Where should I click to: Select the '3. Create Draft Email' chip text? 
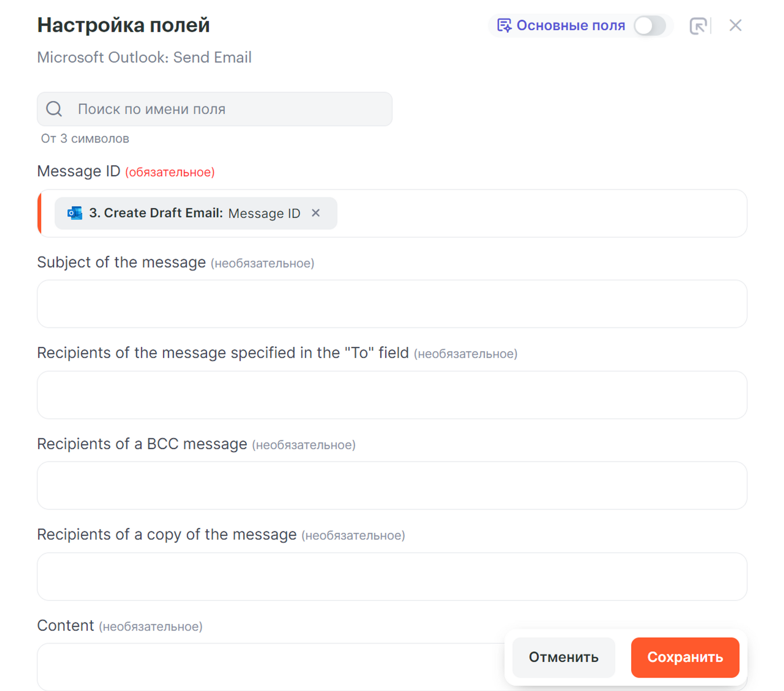coord(156,213)
